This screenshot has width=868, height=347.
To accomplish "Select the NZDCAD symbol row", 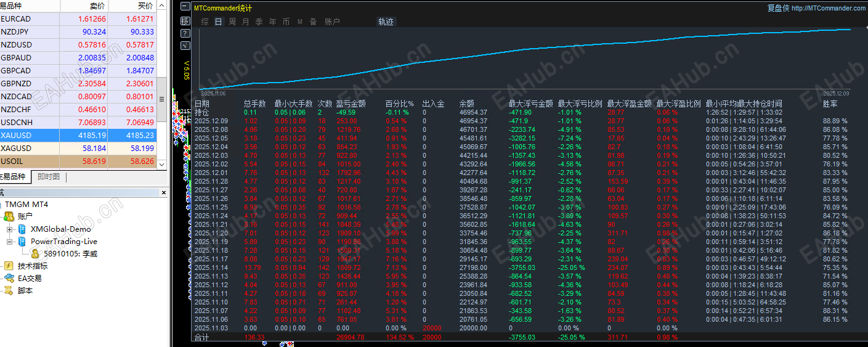I will pyautogui.click(x=78, y=97).
